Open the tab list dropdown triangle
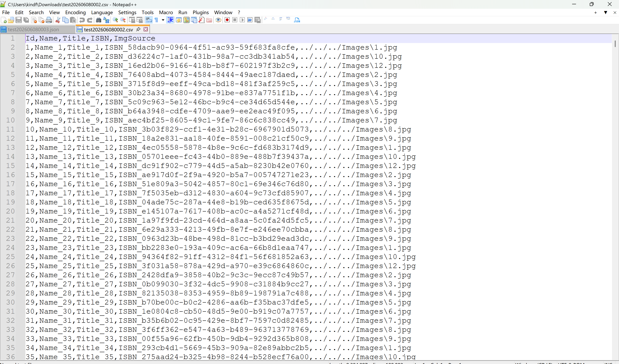Image resolution: width=619 pixels, height=364 pixels. click(605, 13)
